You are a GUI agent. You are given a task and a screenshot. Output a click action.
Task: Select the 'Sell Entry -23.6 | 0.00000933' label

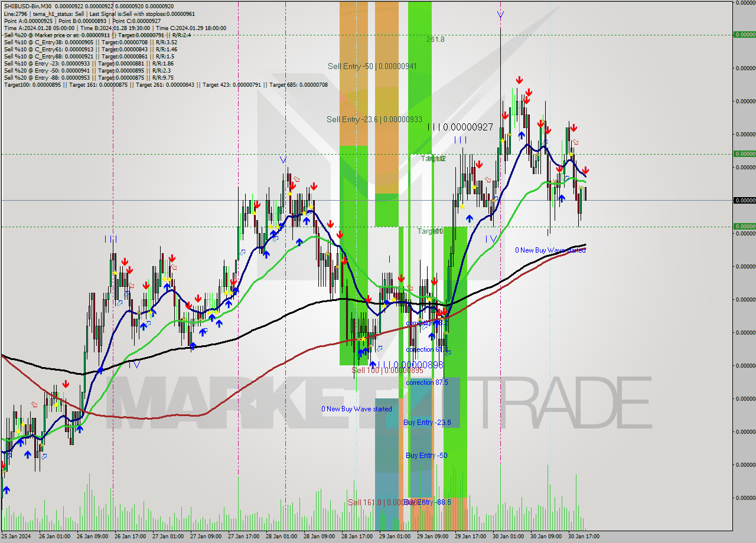(x=374, y=119)
